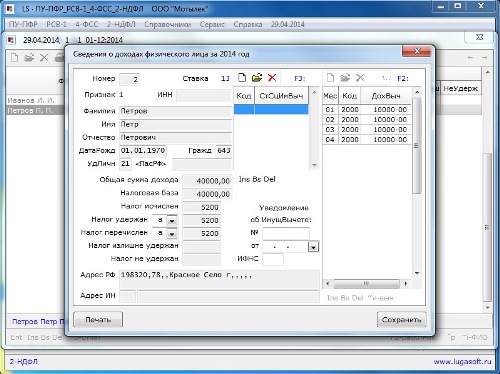Open ПУ-ПФР menu
The width and height of the screenshot is (500, 374).
23,24
